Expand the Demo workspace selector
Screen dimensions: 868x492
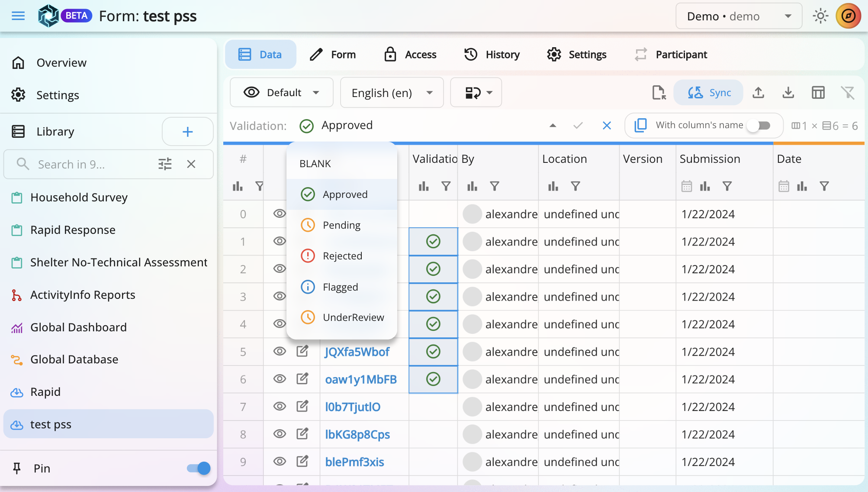739,16
